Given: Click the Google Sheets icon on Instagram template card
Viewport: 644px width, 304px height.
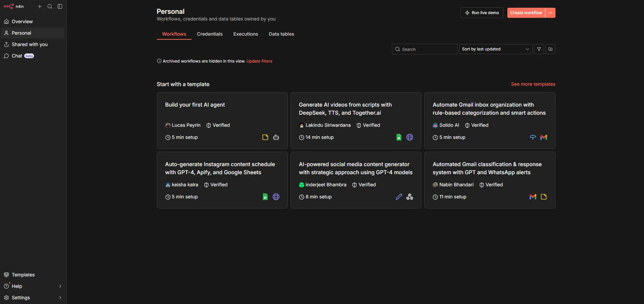Looking at the screenshot, I should coord(265,197).
